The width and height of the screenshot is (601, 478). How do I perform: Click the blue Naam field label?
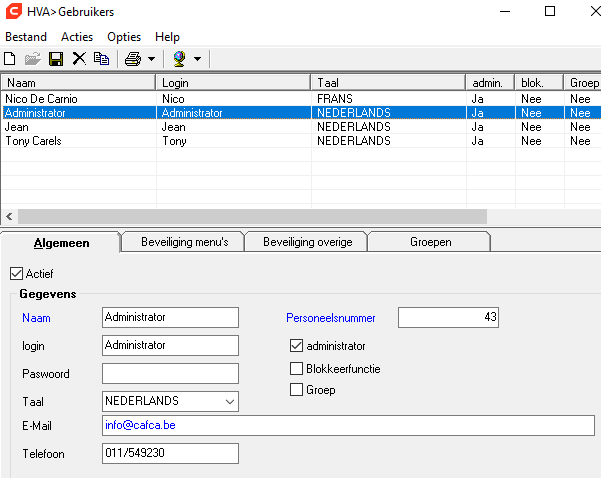36,318
